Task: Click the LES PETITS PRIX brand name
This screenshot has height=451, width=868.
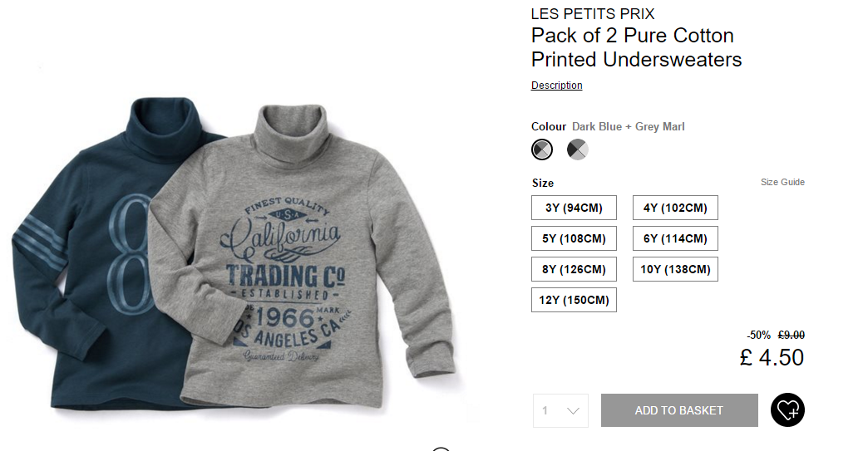Action: tap(593, 14)
